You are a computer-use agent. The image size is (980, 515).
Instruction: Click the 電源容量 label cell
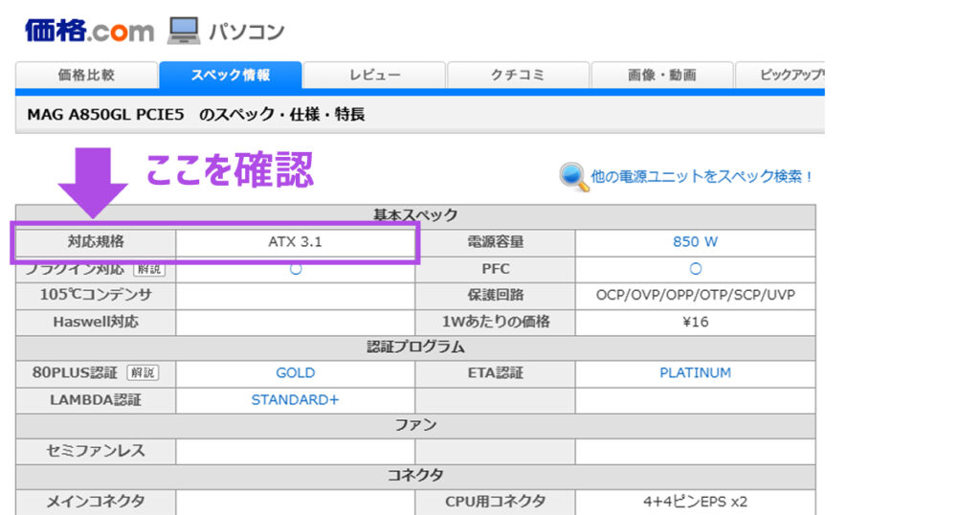click(x=495, y=242)
